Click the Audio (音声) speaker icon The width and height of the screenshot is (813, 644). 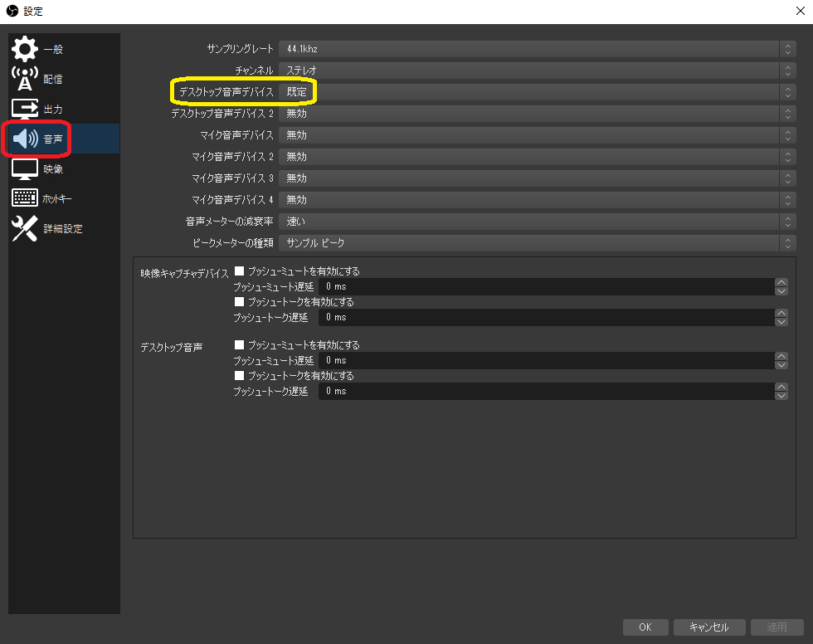[25, 139]
